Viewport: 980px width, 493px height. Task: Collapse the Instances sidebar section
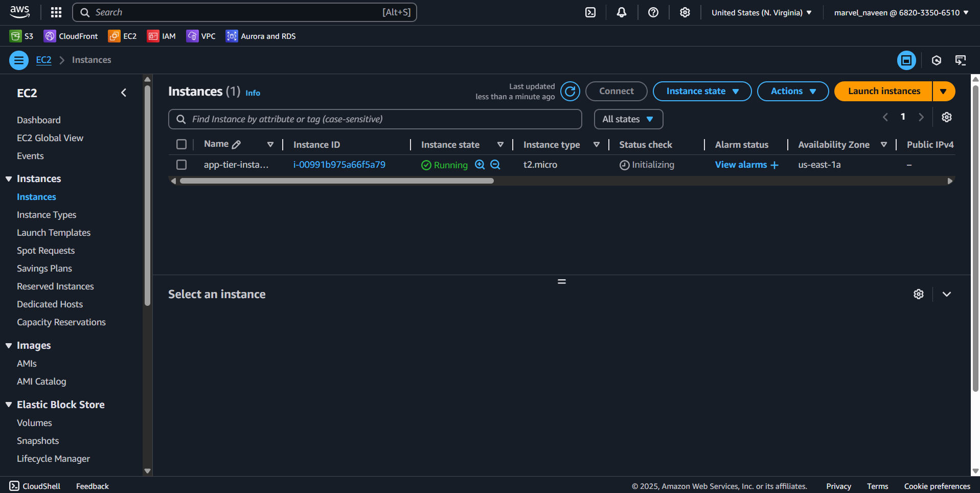(9, 178)
